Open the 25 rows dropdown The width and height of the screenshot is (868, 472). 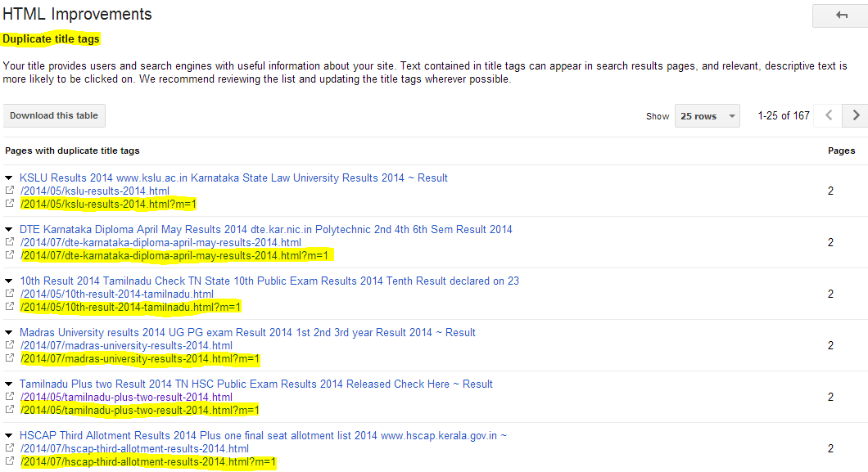click(x=707, y=116)
